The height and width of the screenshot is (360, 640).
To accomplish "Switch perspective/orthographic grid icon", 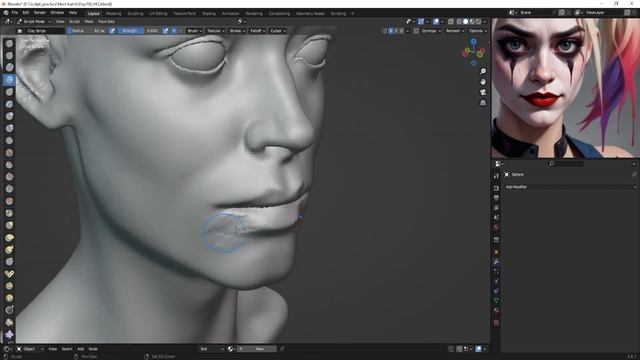I will click(x=483, y=102).
